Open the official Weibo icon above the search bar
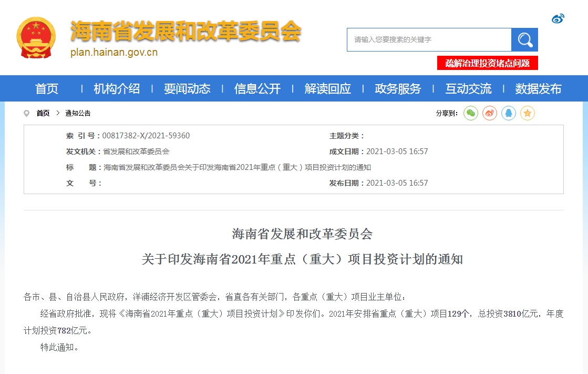The image size is (588, 374). (558, 19)
